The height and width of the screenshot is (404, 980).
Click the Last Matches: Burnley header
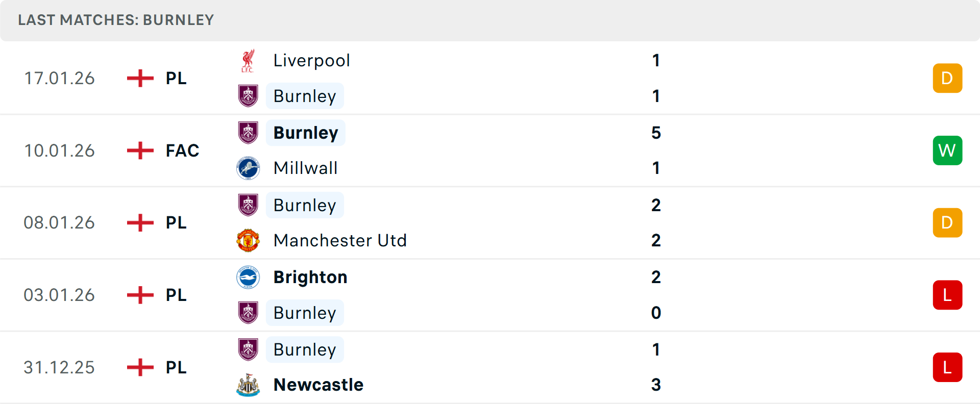click(116, 20)
